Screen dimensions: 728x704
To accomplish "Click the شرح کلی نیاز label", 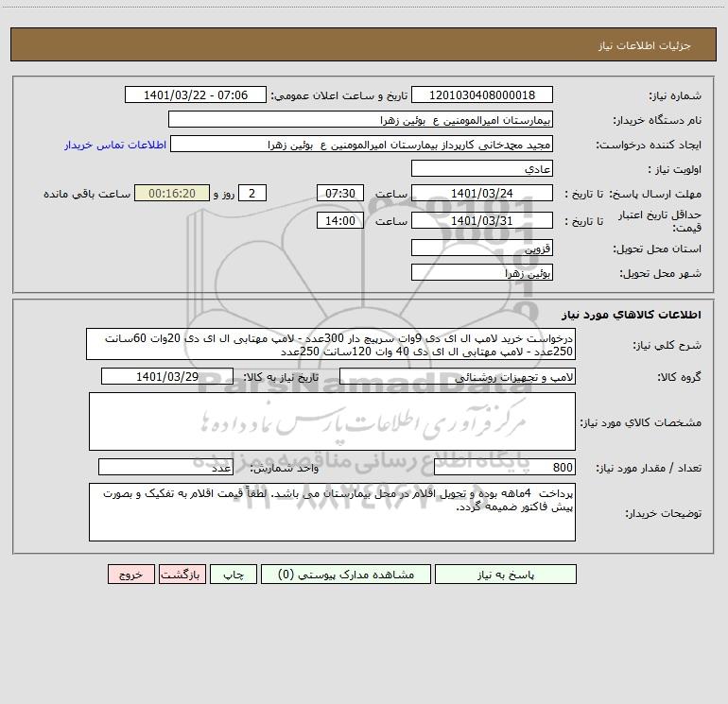I will tap(667, 345).
